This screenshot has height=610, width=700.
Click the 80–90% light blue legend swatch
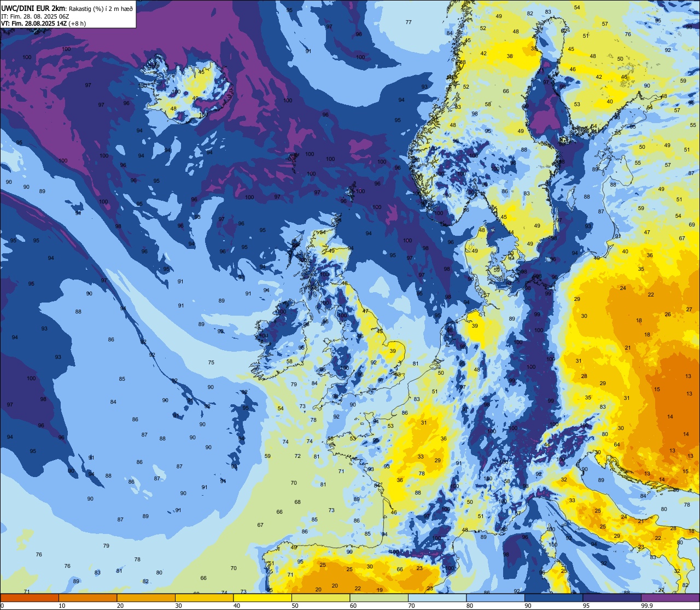click(x=495, y=597)
